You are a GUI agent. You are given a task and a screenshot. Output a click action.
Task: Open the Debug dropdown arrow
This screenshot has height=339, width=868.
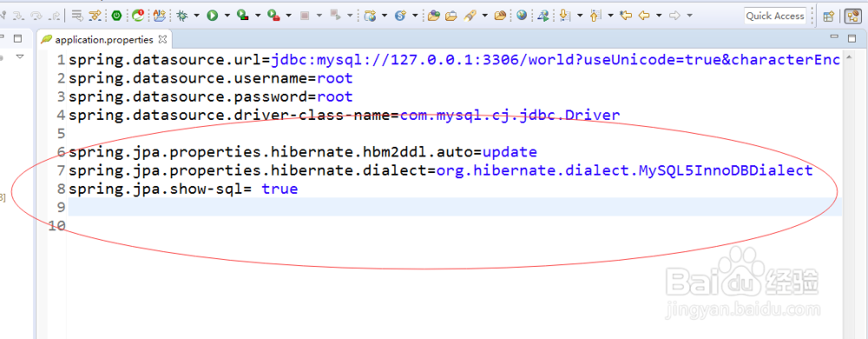coord(196,16)
